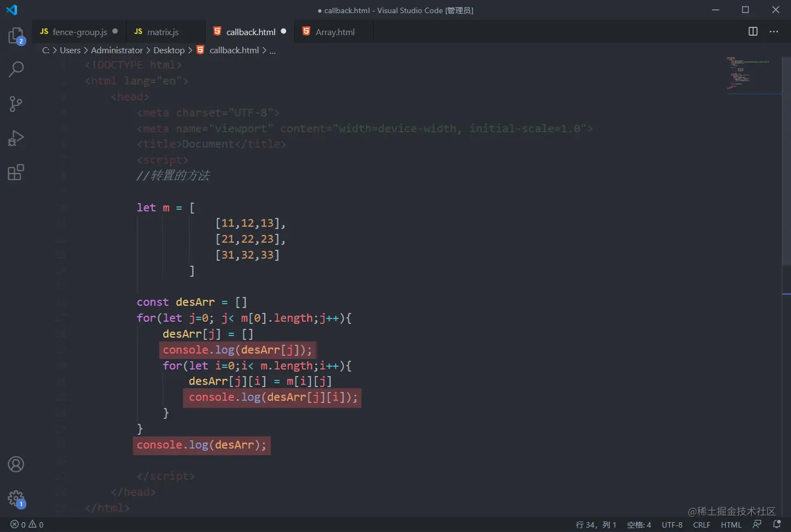The image size is (791, 532).
Task: Change file encoding UTF-8
Action: pos(672,525)
